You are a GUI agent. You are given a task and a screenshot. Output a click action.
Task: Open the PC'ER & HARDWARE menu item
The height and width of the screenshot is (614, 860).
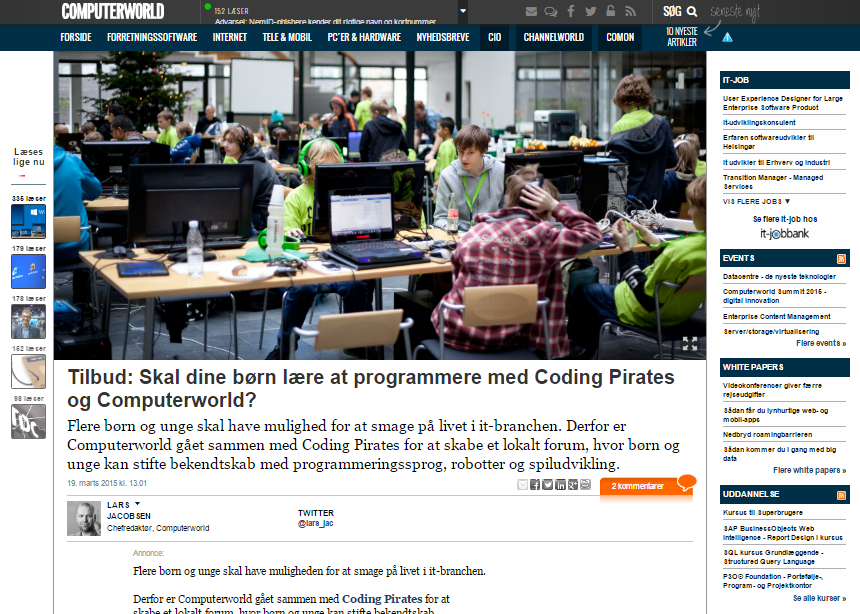tap(364, 37)
